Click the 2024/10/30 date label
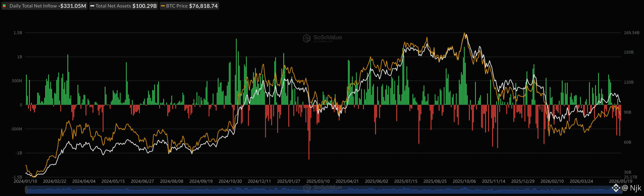Viewport: 644px width, 196px height. coord(230,182)
